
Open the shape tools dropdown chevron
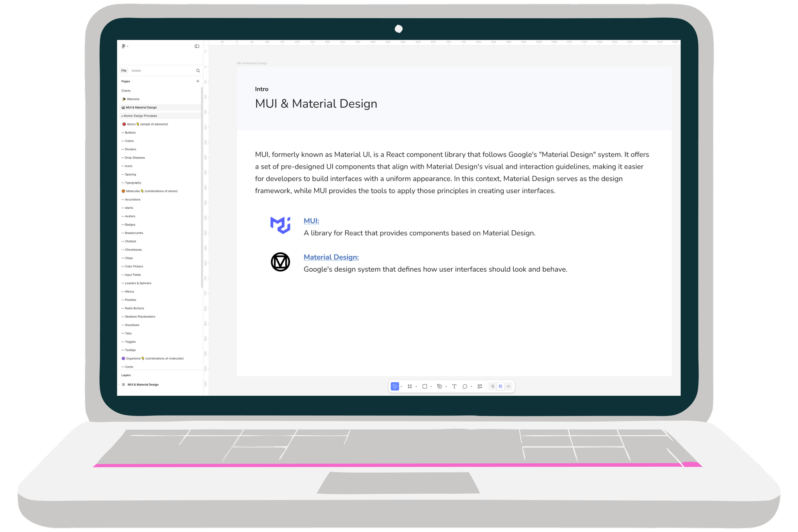pyautogui.click(x=431, y=386)
